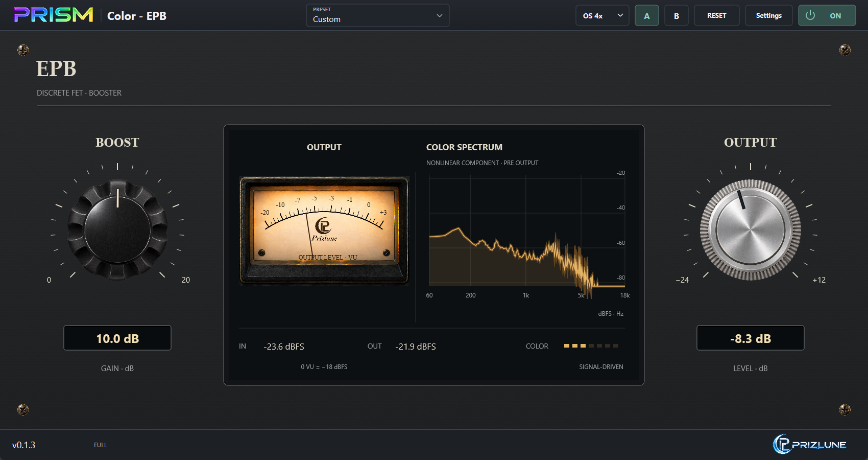Viewport: 868px width, 460px height.
Task: Click the 10.0 dB boost value field
Action: 117,338
